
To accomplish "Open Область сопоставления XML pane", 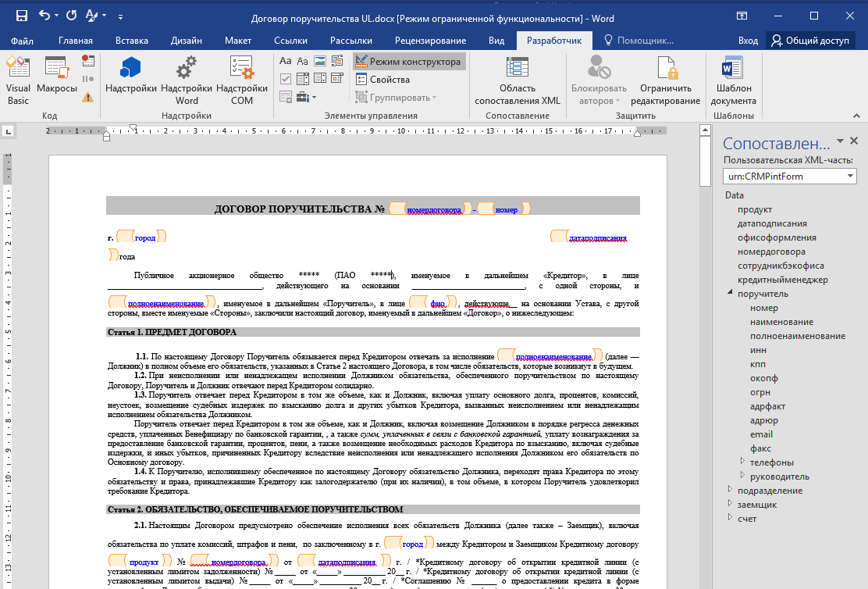I will (x=518, y=81).
